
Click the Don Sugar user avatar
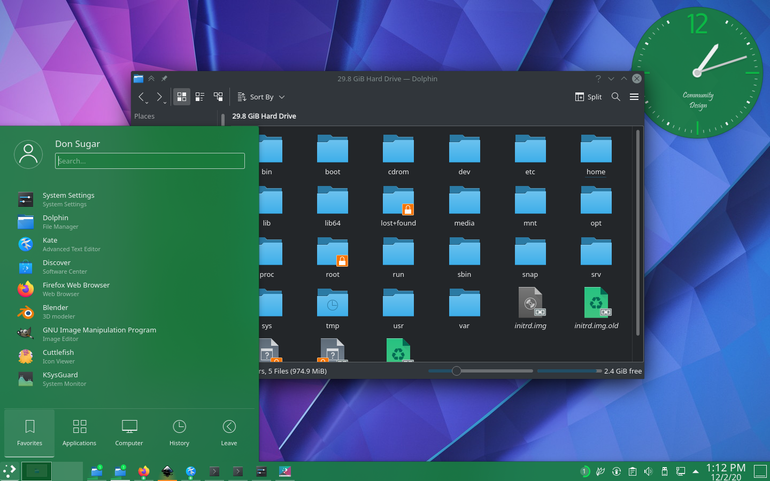click(x=28, y=154)
